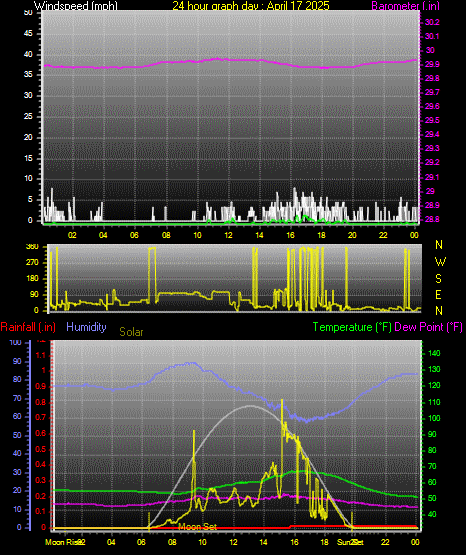This screenshot has width=466, height=555.
Task: Click the 140 value on temperature scale
Action: point(434,353)
